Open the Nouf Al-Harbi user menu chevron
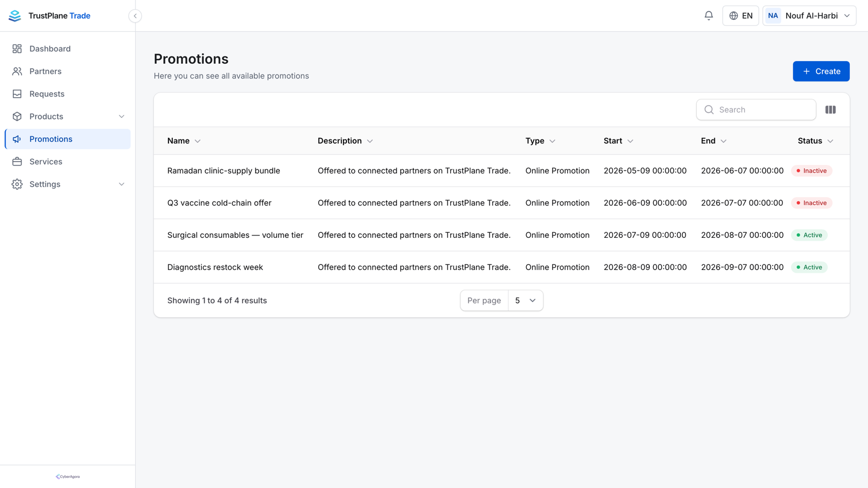 [847, 16]
